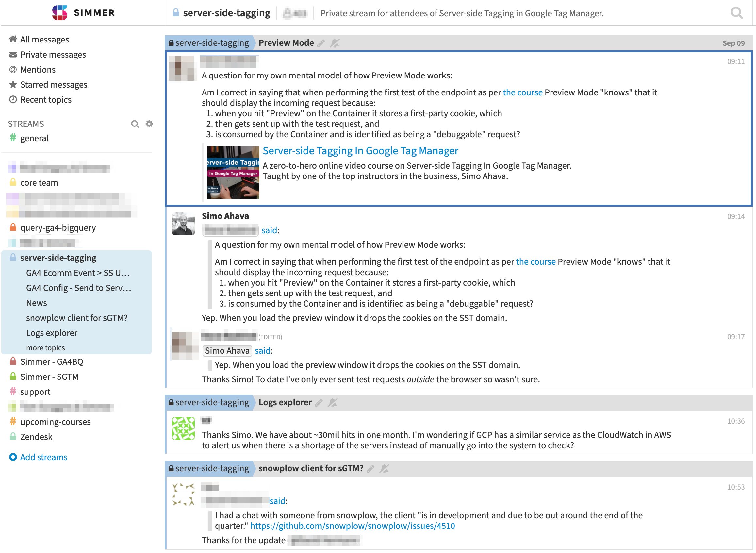
Task: Click the Sep 09 date label
Action: [733, 43]
